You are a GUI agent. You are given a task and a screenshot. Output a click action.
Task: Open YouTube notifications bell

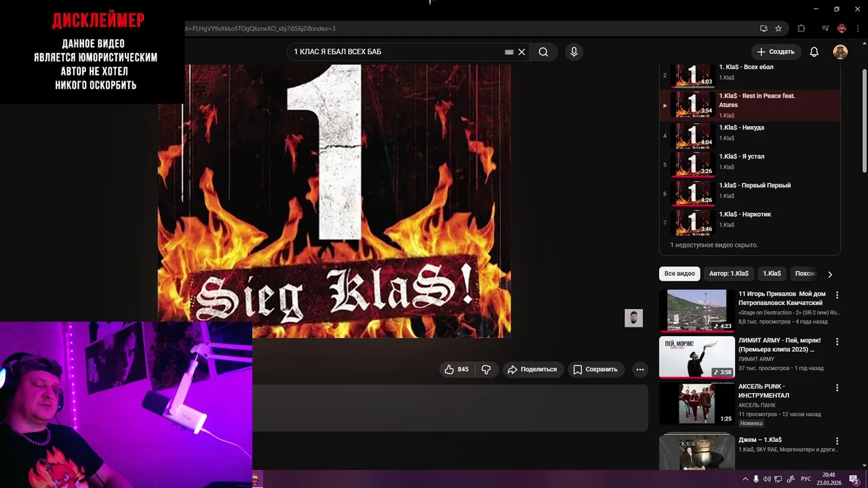(x=814, y=52)
